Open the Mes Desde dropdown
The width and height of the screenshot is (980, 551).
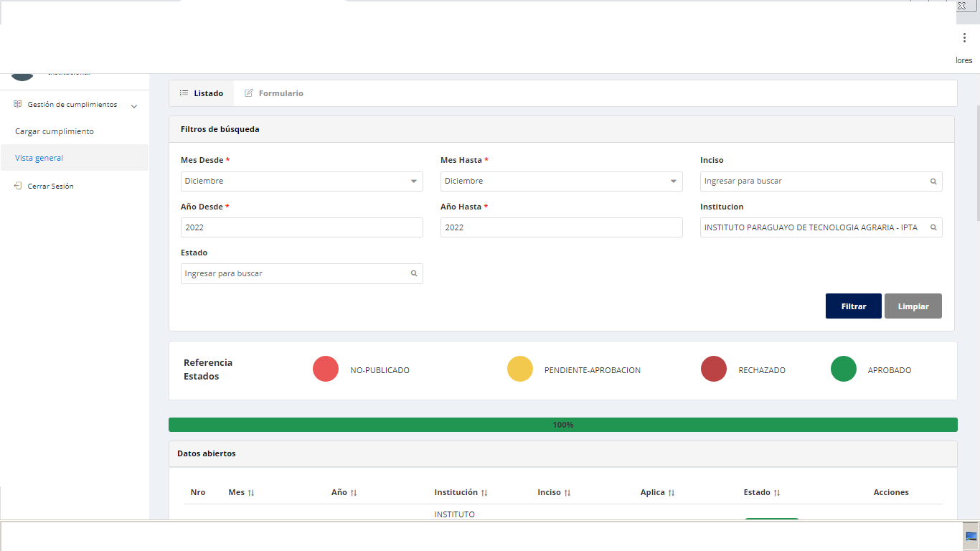click(x=302, y=182)
